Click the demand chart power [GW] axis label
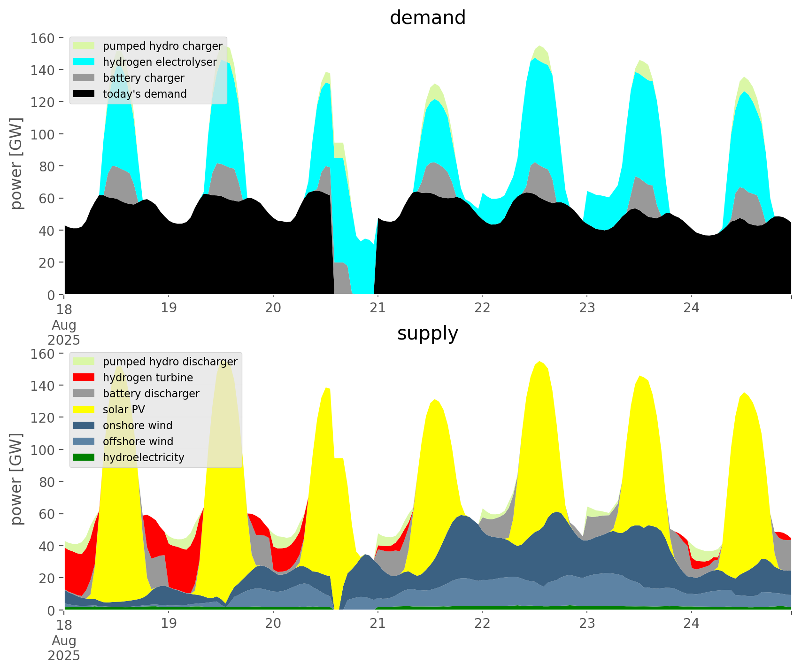 (x=16, y=163)
